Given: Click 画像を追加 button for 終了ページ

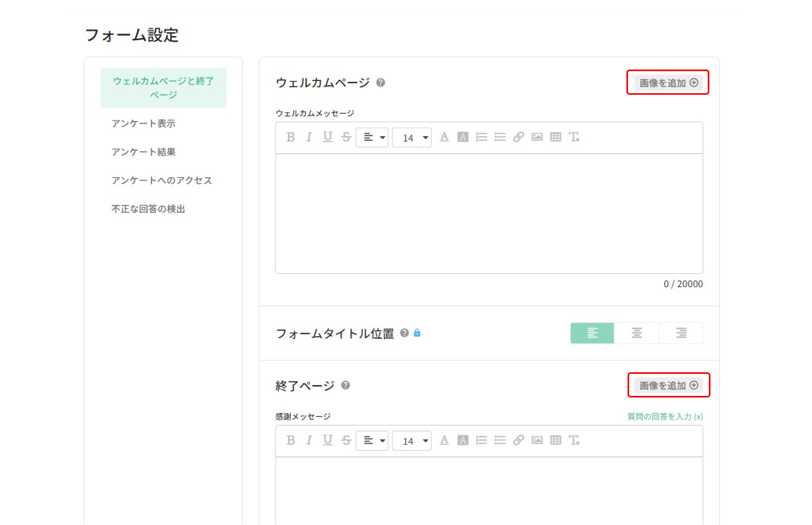Looking at the screenshot, I should click(669, 385).
